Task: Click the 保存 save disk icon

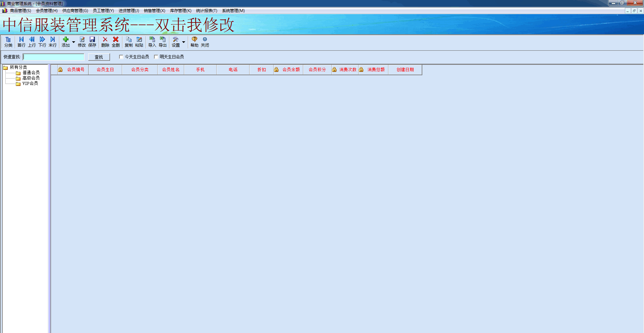Action: pos(92,42)
